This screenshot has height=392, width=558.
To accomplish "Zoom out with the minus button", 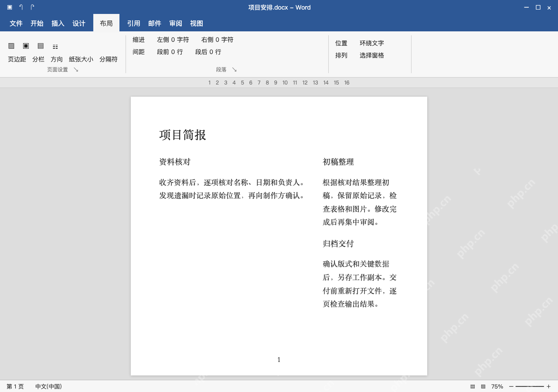I will (511, 386).
